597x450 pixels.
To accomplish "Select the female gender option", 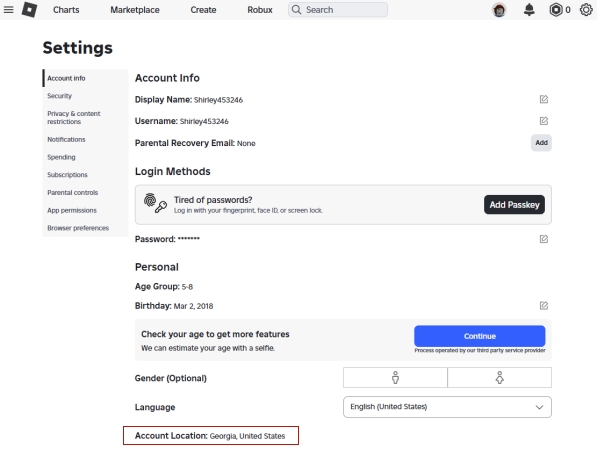I will [x=500, y=378].
